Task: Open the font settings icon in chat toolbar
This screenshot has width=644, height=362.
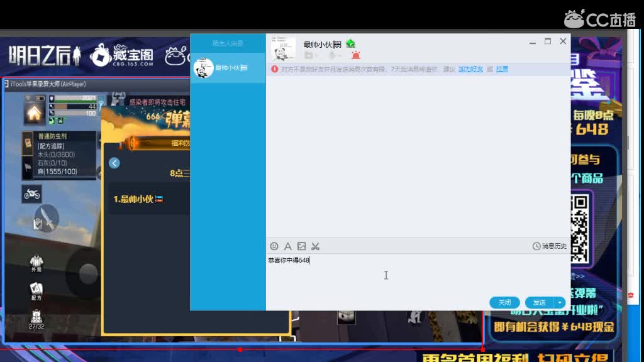Action: 287,246
